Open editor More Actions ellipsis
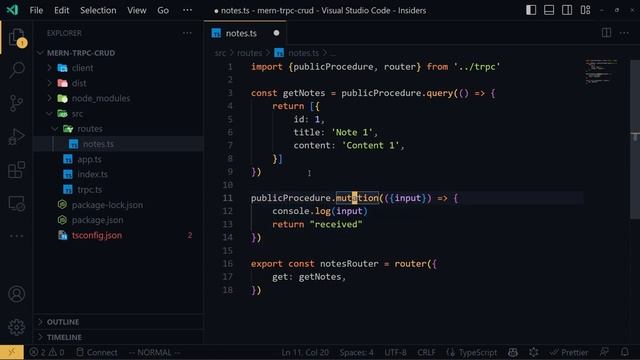The height and width of the screenshot is (360, 640). (x=624, y=33)
